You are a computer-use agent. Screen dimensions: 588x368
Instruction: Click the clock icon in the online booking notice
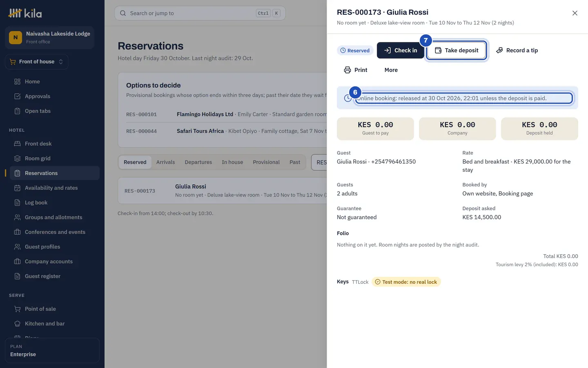347,98
